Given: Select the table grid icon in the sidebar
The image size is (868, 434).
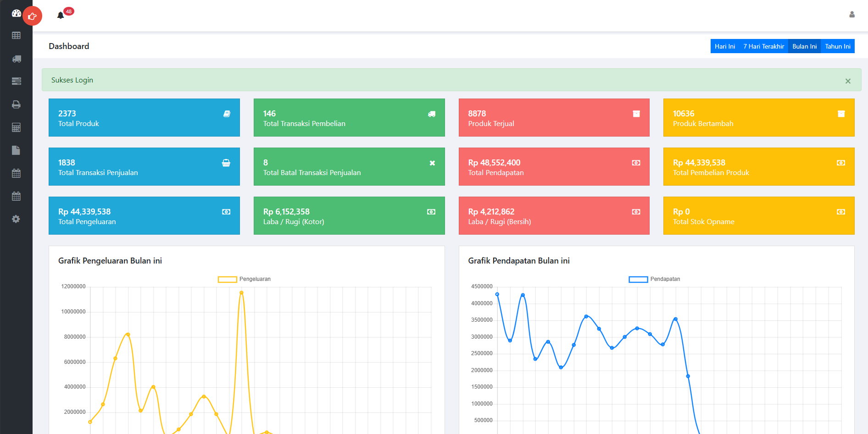Looking at the screenshot, I should coord(16,36).
